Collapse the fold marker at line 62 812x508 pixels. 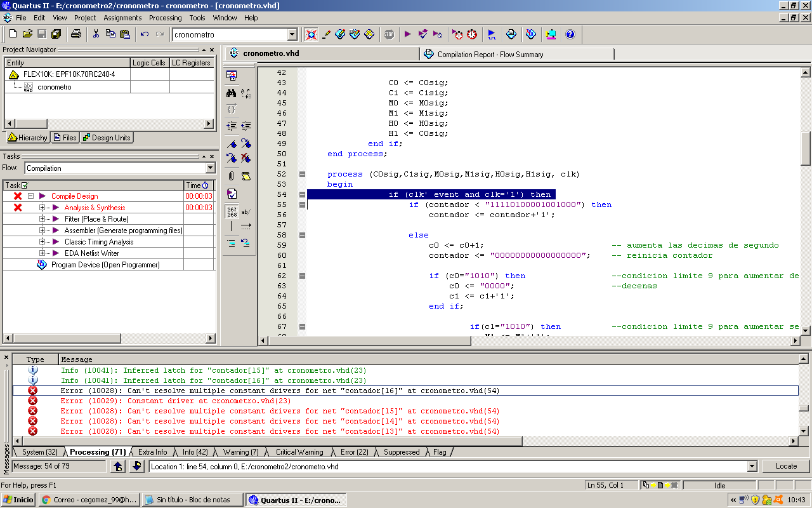[303, 276]
